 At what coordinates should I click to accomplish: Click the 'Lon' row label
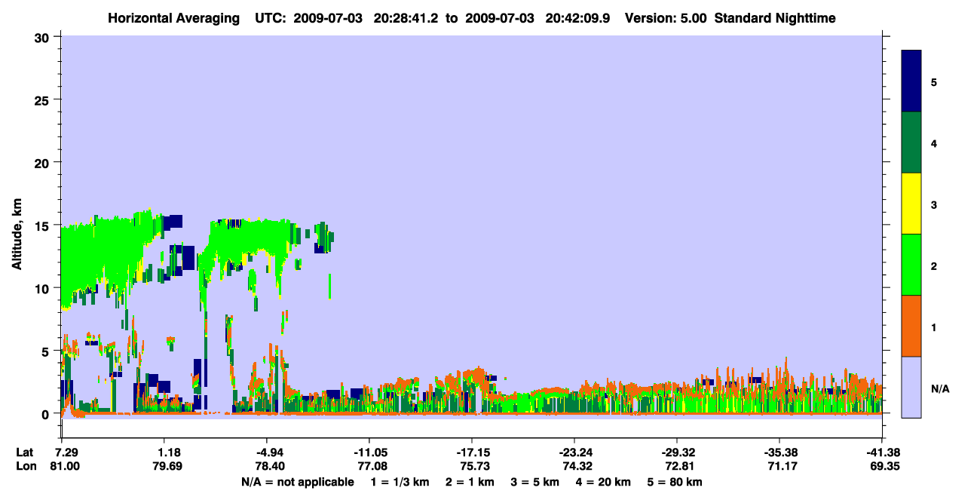tap(26, 467)
